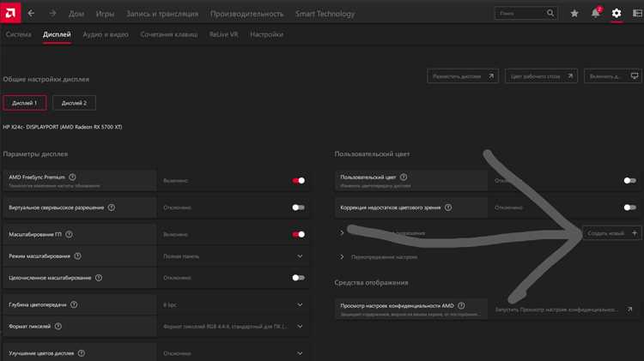Open settings gear icon
Viewport: 644px width, 361px height.
[x=617, y=13]
